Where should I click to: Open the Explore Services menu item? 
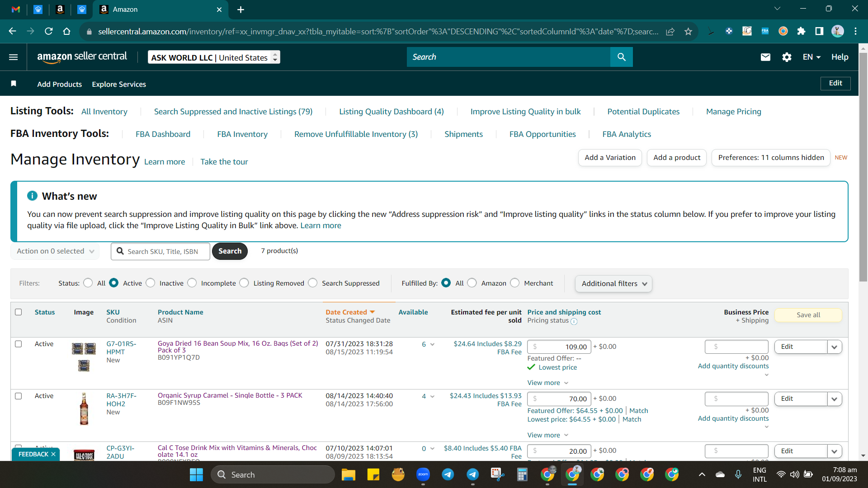[119, 84]
